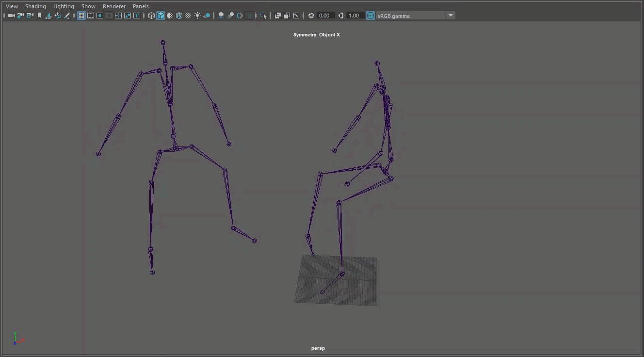Toggle X-Ray Active Components icon
The width and height of the screenshot is (644, 357).
coord(287,16)
